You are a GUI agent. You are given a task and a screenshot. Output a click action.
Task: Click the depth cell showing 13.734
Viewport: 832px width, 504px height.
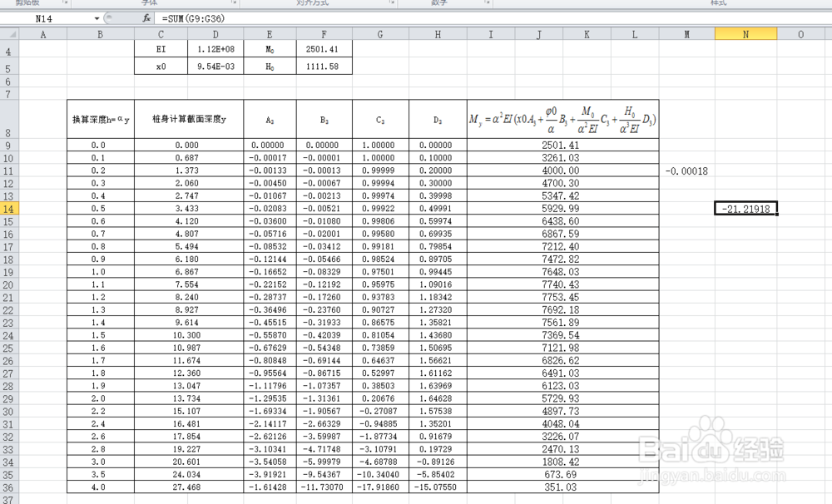tap(189, 398)
